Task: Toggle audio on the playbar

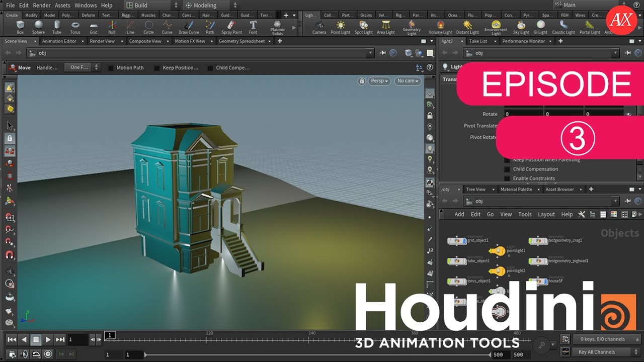Action: (24, 354)
